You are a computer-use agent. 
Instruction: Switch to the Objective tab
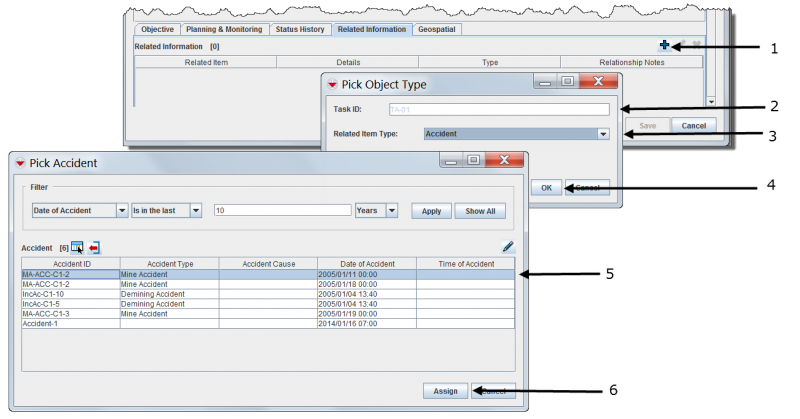click(x=158, y=29)
